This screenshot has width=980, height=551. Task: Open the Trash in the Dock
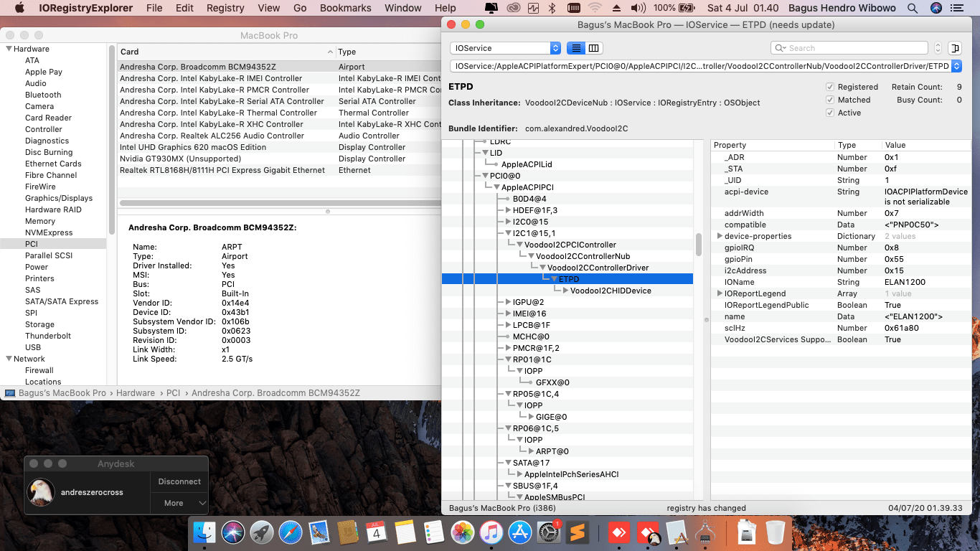tap(776, 533)
